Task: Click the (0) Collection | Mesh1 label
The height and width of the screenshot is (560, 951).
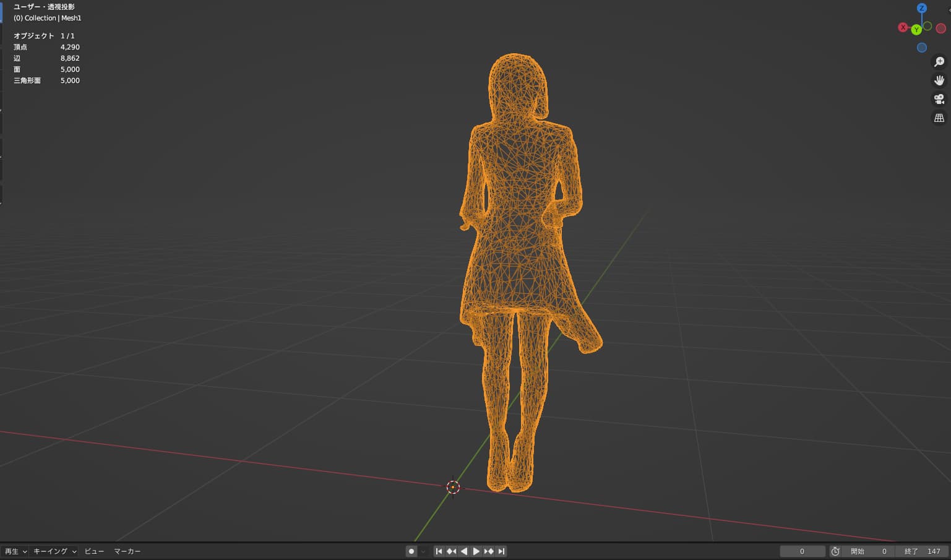Action: [48, 18]
